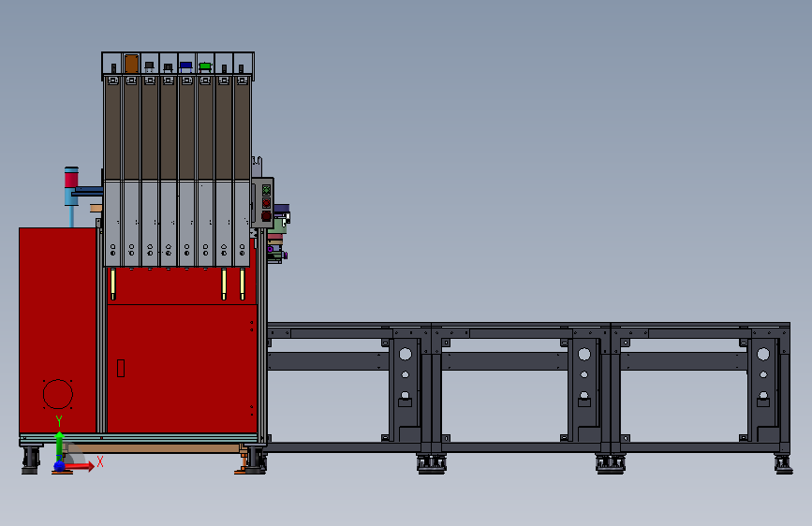Viewport: 812px width, 526px height.
Task: Select the blue component atop the magazine rack
Action: 186,66
